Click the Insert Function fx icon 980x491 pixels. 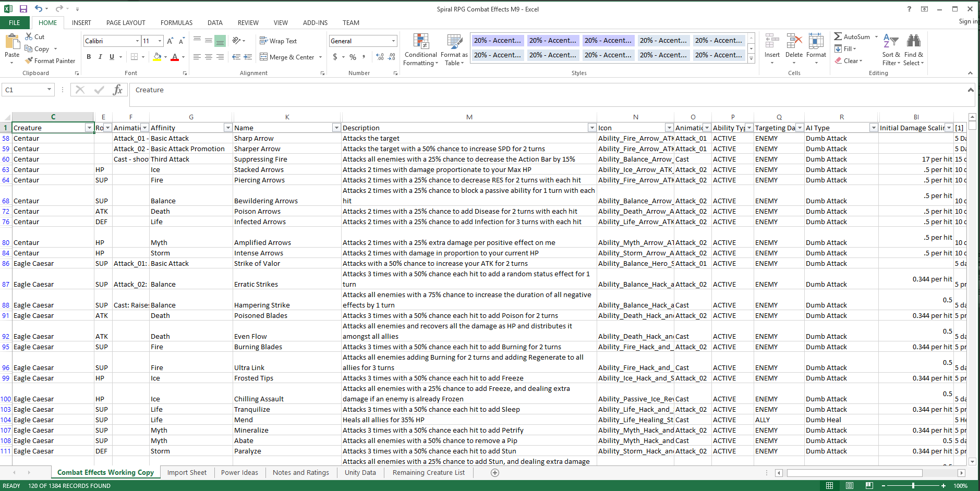pyautogui.click(x=118, y=90)
